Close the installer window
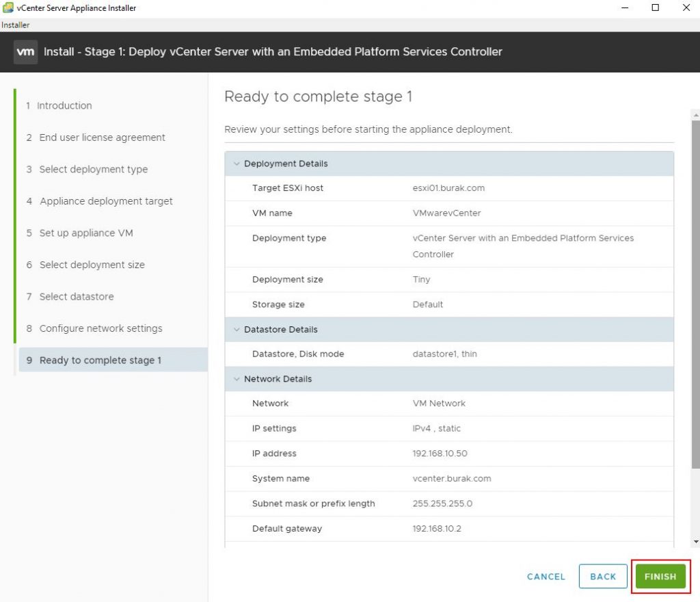The width and height of the screenshot is (700, 602). (686, 8)
